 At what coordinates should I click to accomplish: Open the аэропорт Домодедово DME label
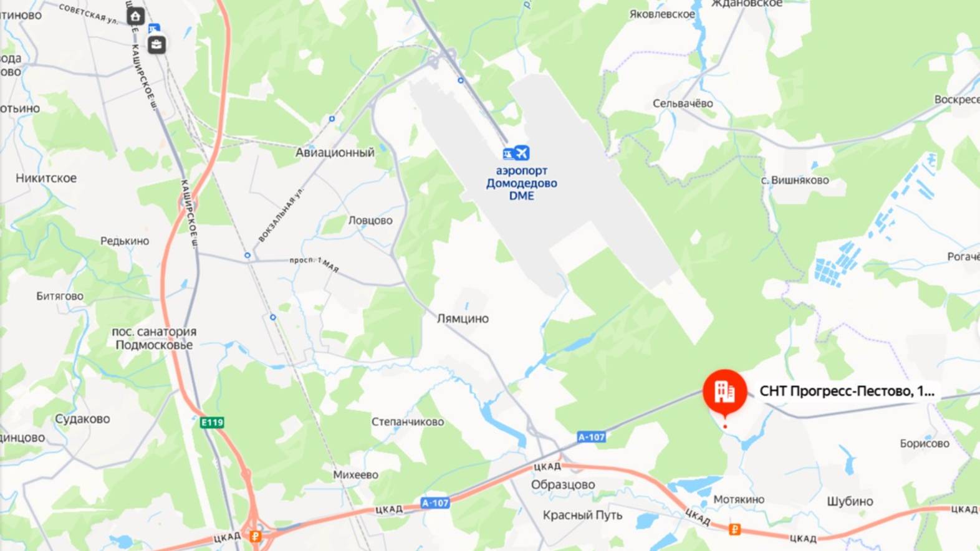pos(522,183)
